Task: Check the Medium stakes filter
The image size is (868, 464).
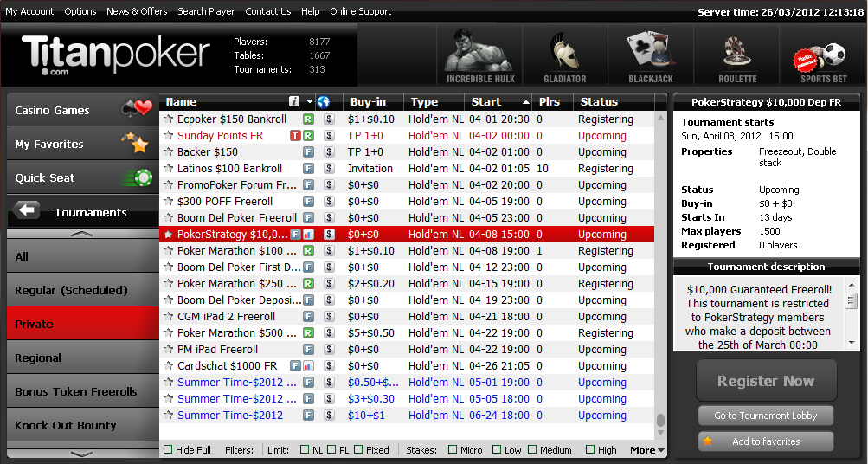Action: point(532,449)
